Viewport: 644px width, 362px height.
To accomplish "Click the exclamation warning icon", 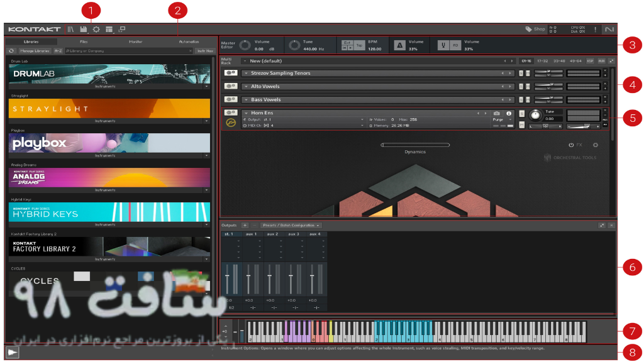I will point(595,30).
